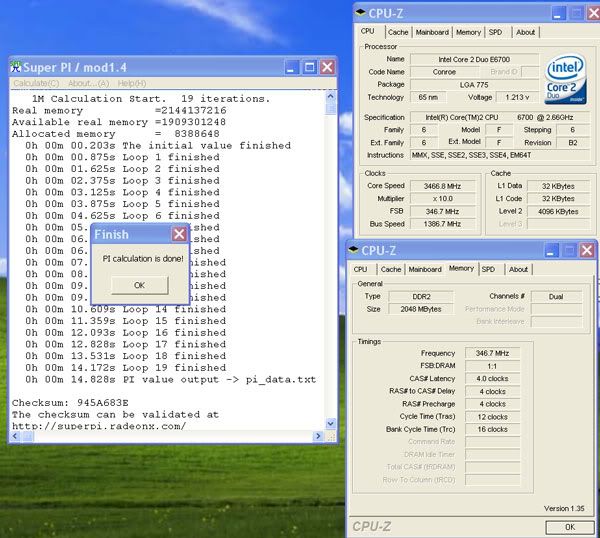Close the Finish dialog
This screenshot has width=600, height=538.
click(x=179, y=234)
